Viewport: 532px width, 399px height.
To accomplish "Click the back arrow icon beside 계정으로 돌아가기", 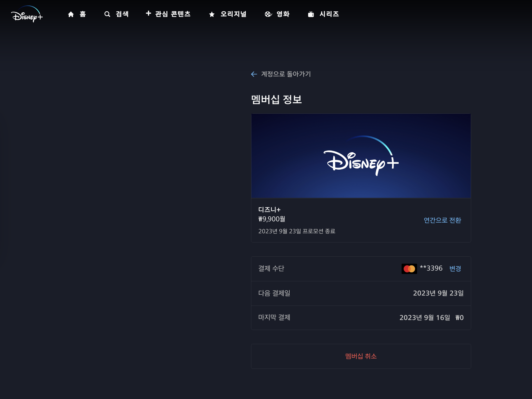I will click(254, 74).
